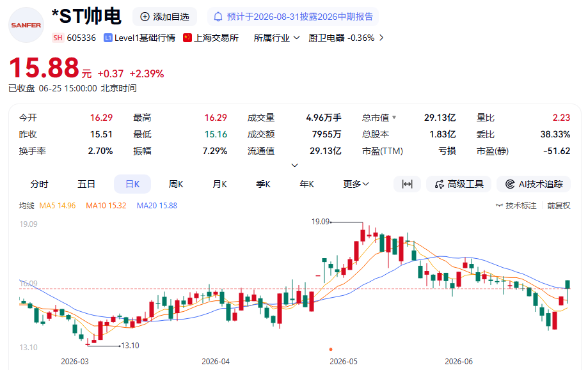
Task: Click 振幅 value 7.29%
Action: pyautogui.click(x=215, y=151)
